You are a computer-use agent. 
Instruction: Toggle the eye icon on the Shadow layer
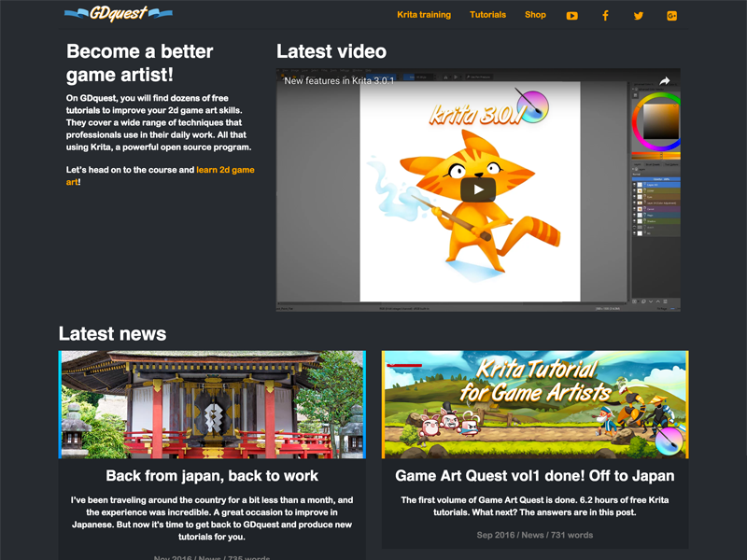(633, 221)
